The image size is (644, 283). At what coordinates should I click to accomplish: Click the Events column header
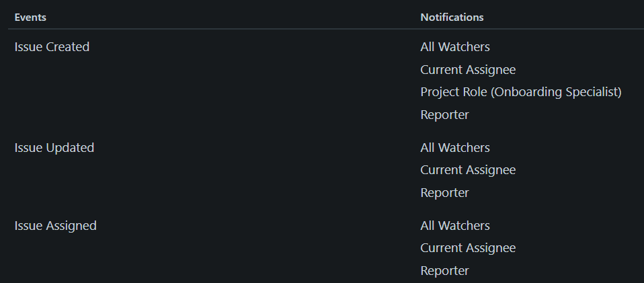tap(30, 17)
